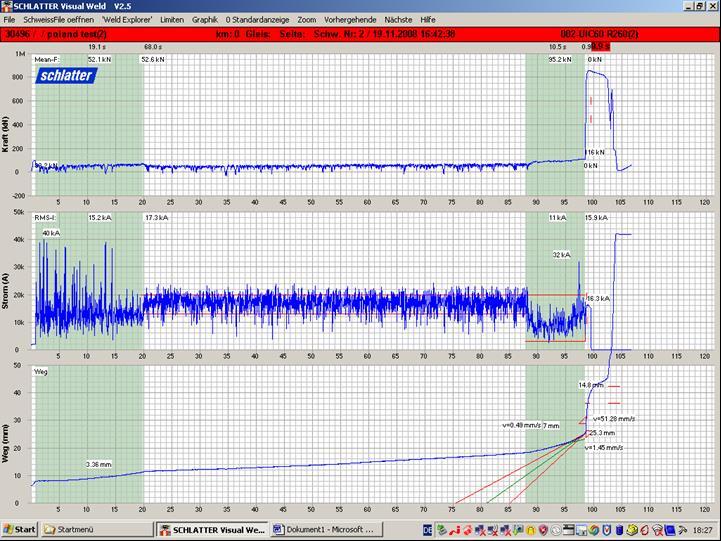Click the yellow padlock tray icon
Screen dimensions: 721x541
tap(530, 530)
